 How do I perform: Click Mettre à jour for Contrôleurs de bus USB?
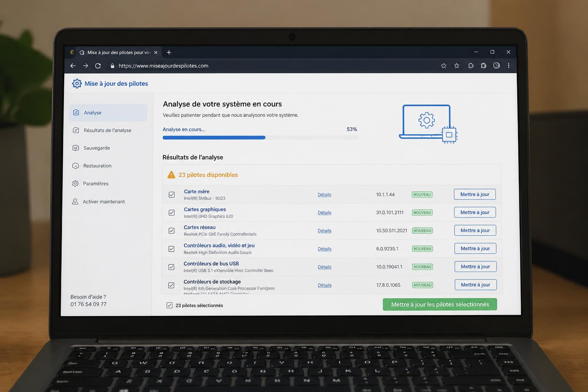(475, 266)
